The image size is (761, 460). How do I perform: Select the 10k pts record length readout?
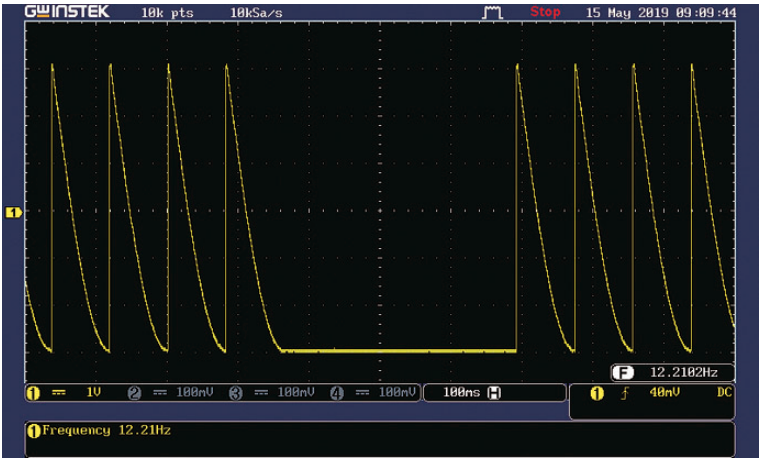[167, 13]
